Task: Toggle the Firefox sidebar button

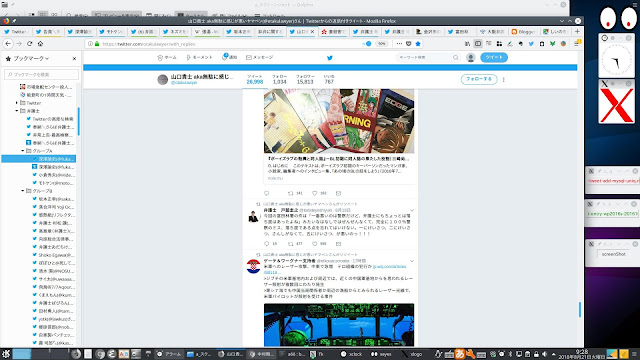Action: (x=478, y=44)
